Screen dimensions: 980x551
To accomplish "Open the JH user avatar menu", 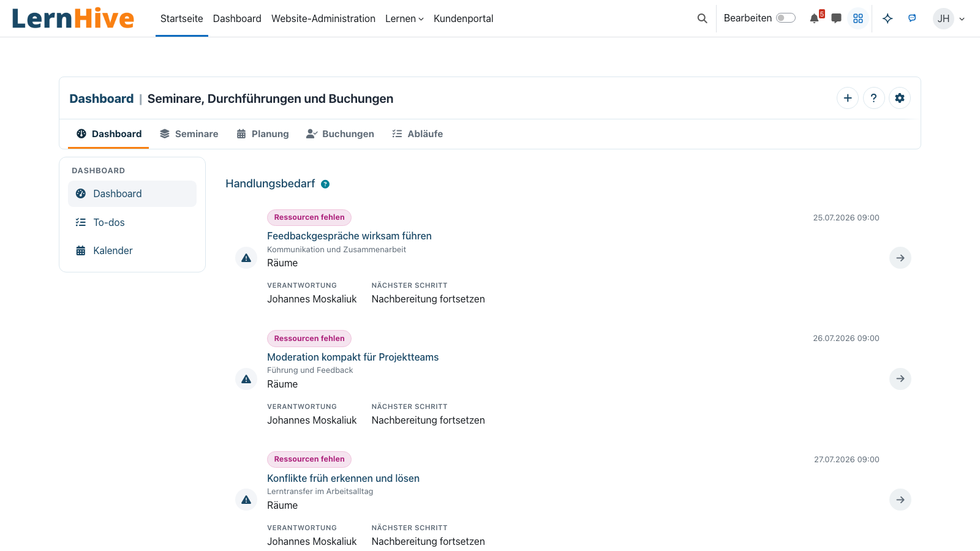I will [x=949, y=18].
